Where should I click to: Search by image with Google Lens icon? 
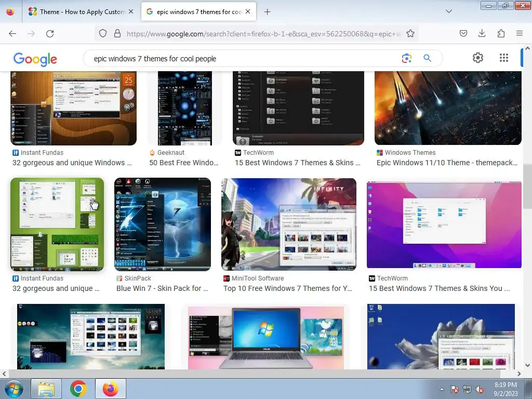tap(406, 58)
